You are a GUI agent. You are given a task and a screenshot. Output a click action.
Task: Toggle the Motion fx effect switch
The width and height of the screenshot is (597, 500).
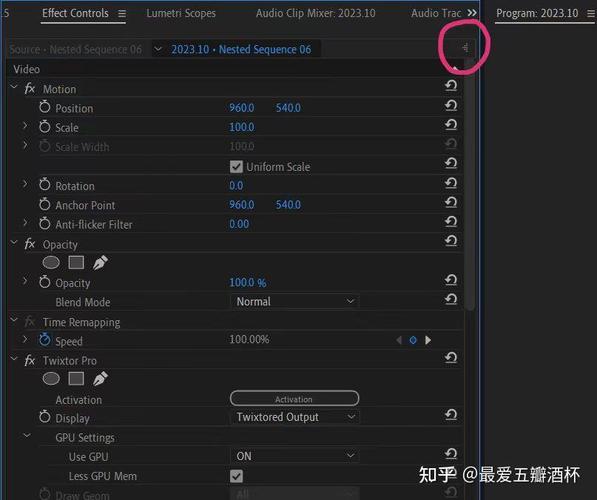(x=30, y=89)
